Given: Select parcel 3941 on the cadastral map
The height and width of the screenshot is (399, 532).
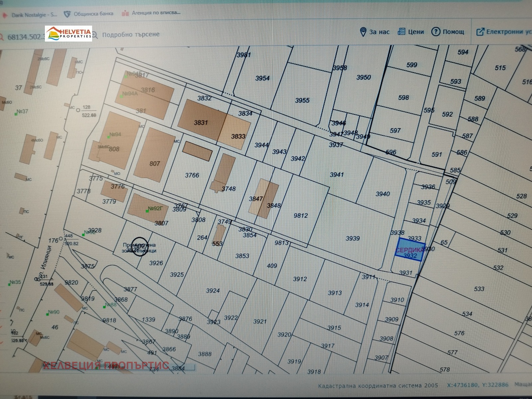Looking at the screenshot, I should pyautogui.click(x=336, y=175).
